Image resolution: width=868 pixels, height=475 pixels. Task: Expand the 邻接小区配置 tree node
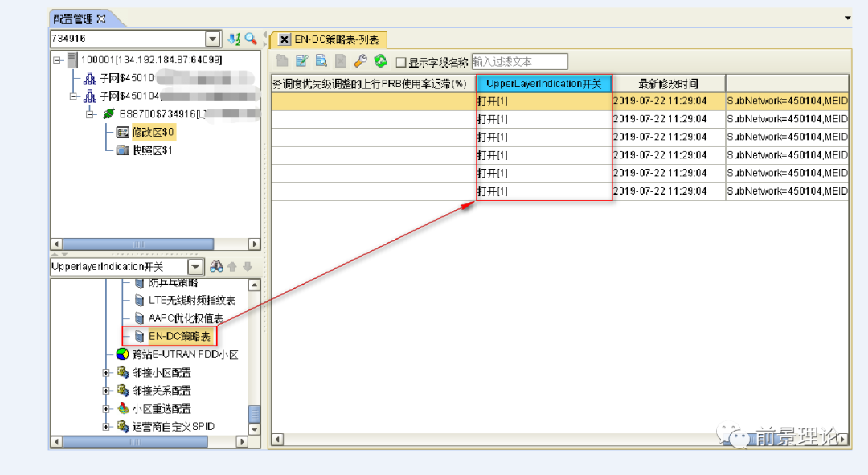[x=106, y=373]
